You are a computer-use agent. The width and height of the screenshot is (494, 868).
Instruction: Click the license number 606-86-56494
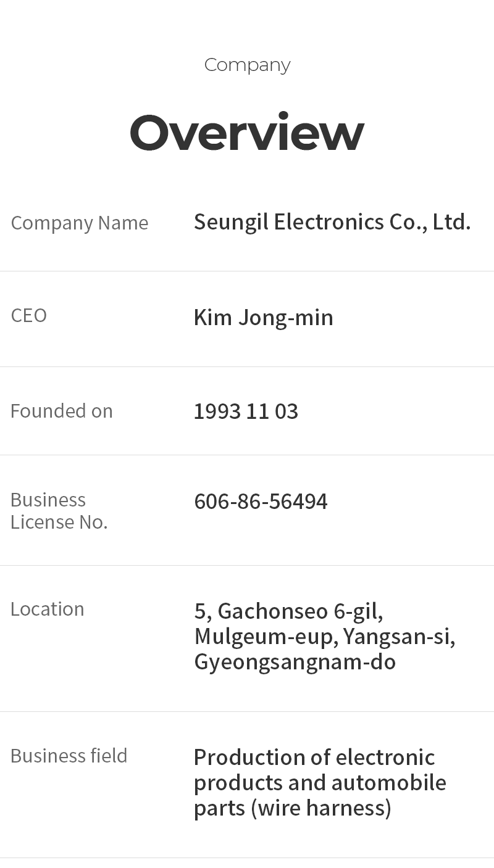click(x=261, y=502)
